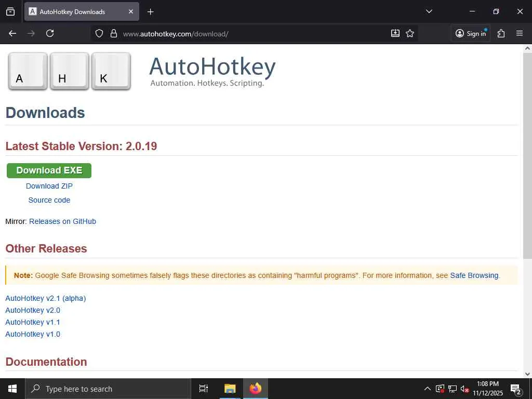This screenshot has width=532, height=399.
Task: Click the A key logo image
Action: click(28, 71)
